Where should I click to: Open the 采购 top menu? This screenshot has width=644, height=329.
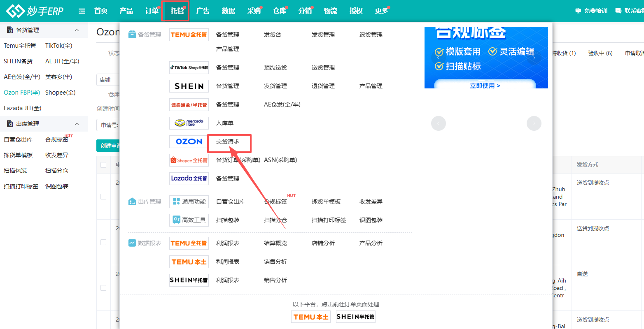tap(254, 11)
